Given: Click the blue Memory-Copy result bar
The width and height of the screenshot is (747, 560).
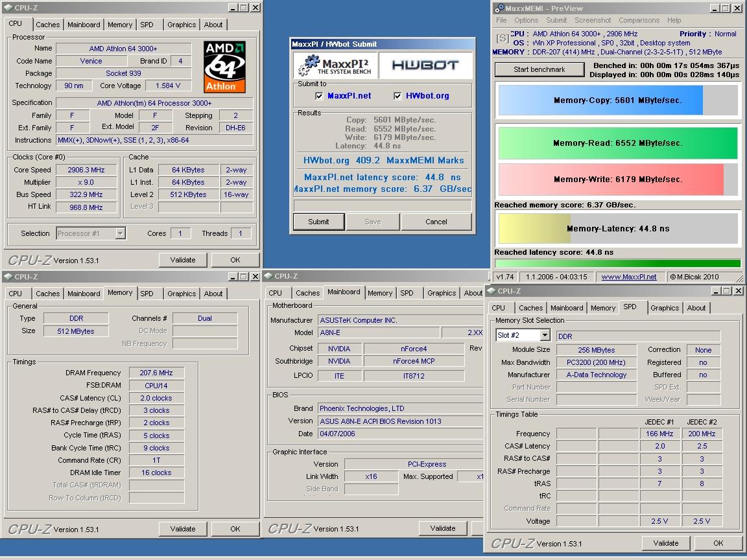Looking at the screenshot, I should coord(619,100).
